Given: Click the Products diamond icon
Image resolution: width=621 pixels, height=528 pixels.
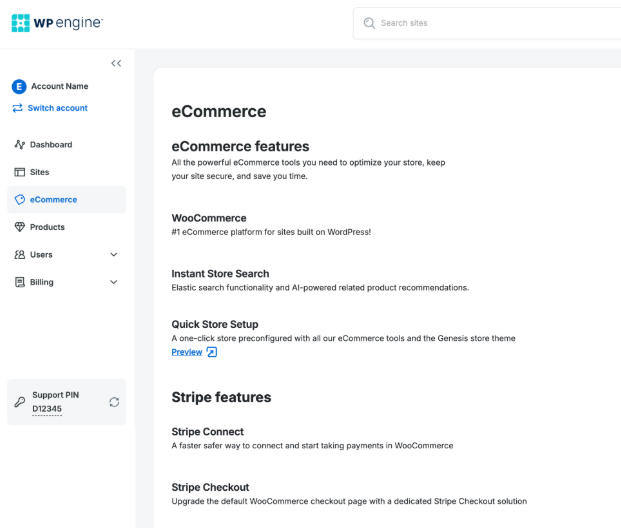Looking at the screenshot, I should pyautogui.click(x=19, y=227).
